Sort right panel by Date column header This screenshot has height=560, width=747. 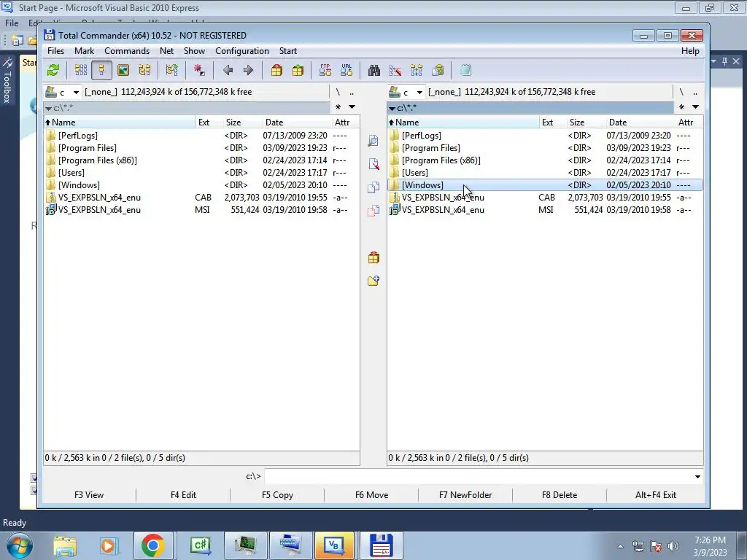640,122
